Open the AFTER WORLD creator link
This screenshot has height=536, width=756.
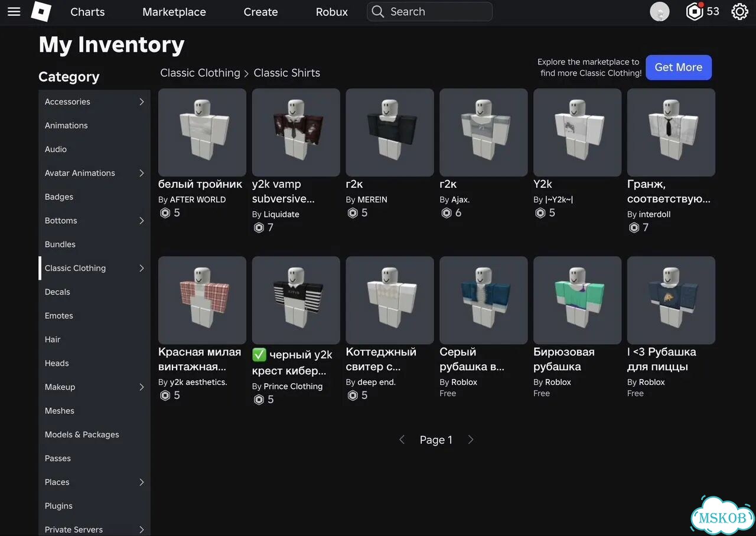[198, 200]
